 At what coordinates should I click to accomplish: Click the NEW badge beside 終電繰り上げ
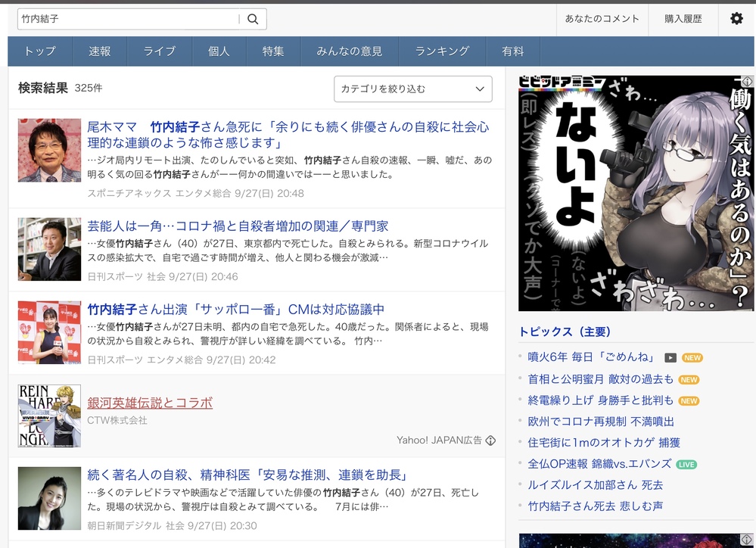(689, 400)
